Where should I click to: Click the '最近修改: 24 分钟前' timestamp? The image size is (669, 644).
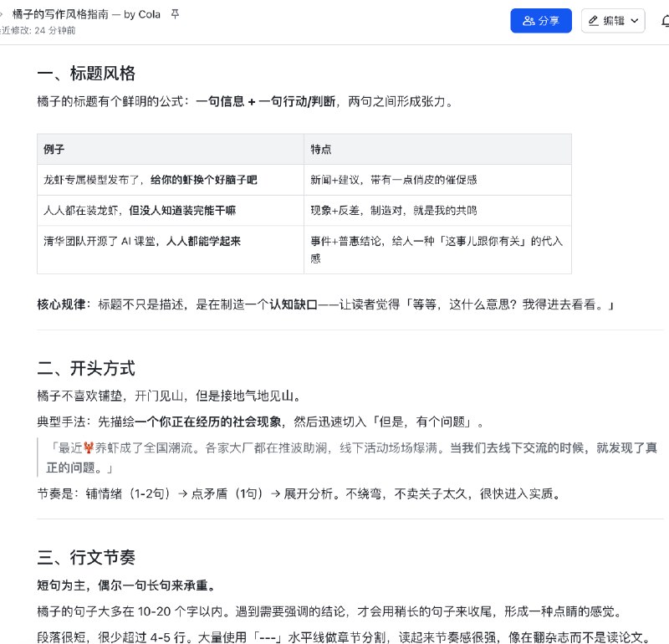point(38,30)
